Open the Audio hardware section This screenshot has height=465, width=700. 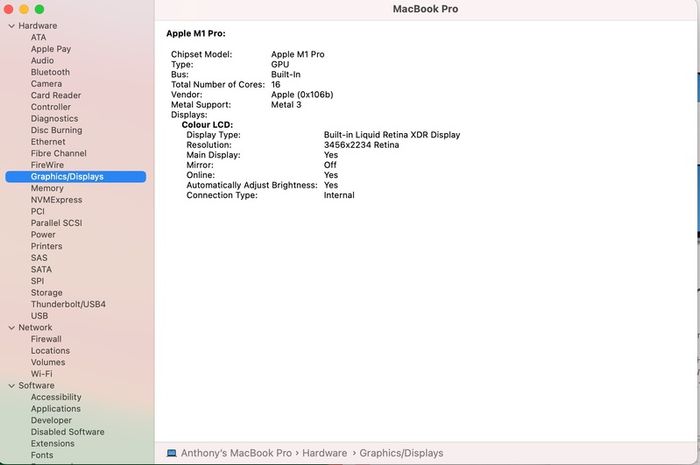pos(42,61)
